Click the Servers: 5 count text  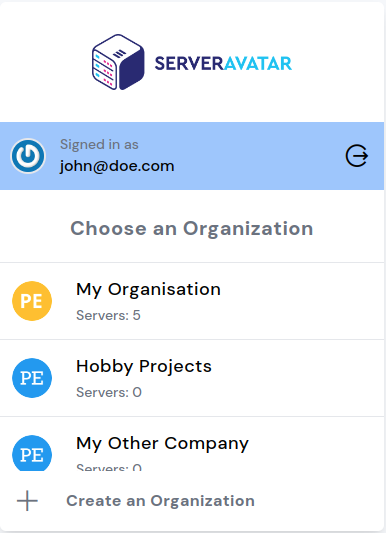point(108,315)
